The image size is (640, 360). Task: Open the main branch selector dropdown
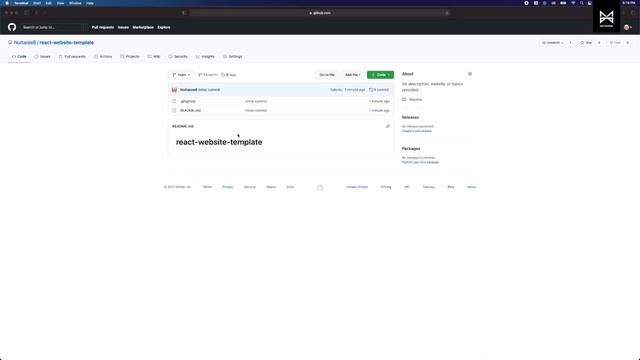[181, 75]
